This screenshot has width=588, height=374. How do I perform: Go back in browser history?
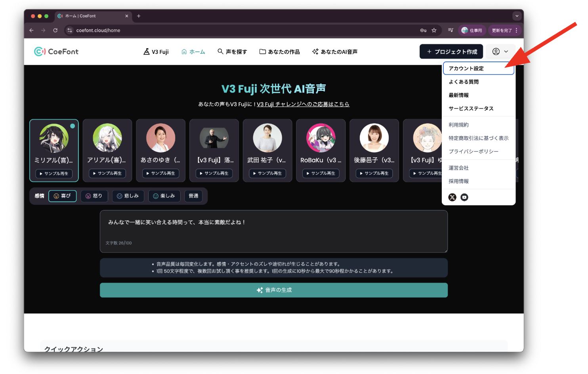[x=31, y=30]
